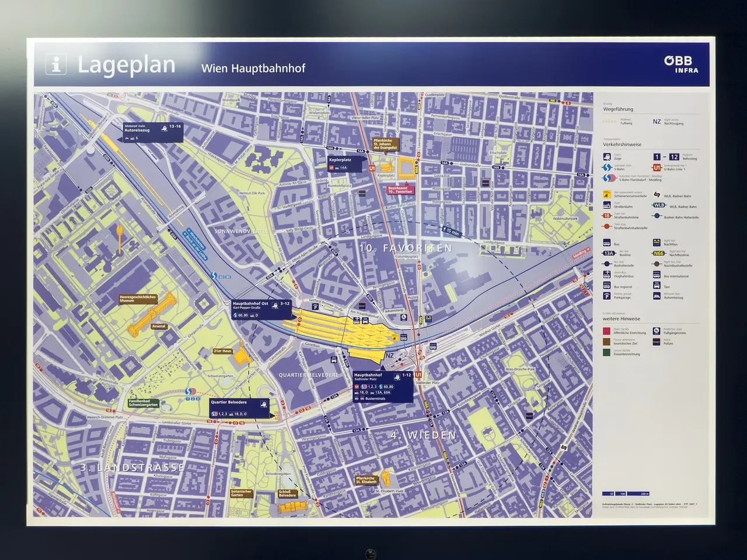
Task: Select the 13A Buslinie badge in the legend
Action: (609, 253)
